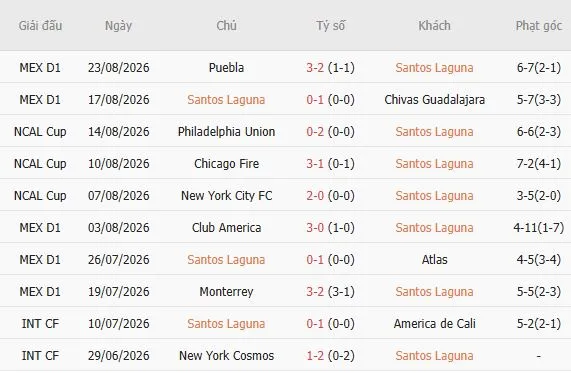Screen dimensions: 571x373
Task: Click the Club America team name
Action: 226,228
